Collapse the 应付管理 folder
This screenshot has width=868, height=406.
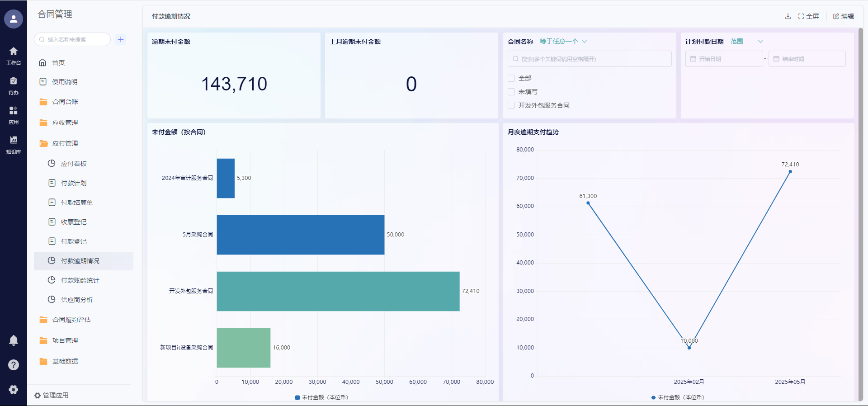[x=65, y=143]
